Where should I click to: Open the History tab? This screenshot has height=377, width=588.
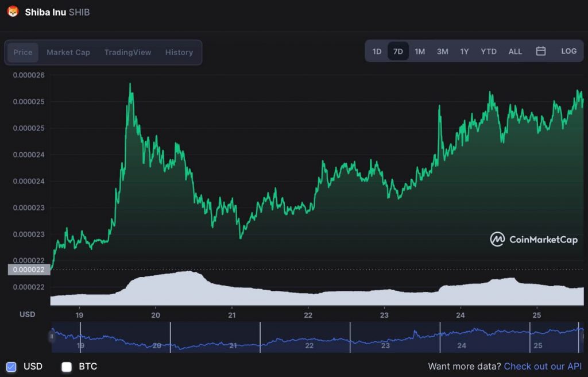tap(179, 52)
